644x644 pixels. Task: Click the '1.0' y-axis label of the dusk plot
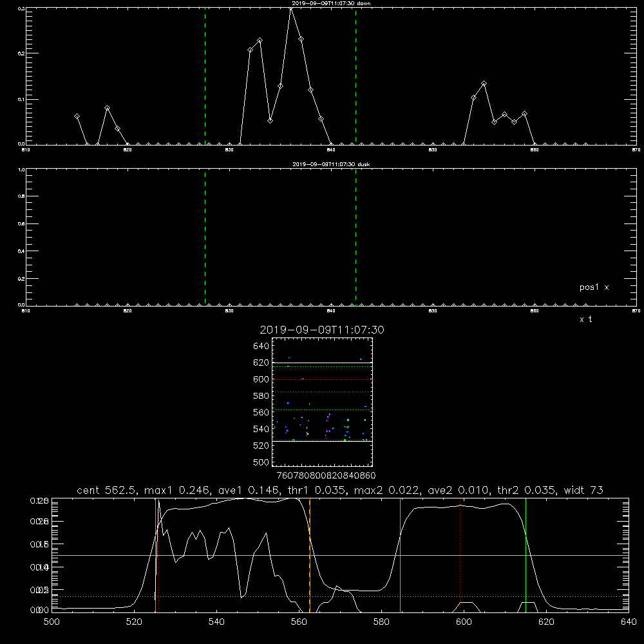pyautogui.click(x=21, y=169)
